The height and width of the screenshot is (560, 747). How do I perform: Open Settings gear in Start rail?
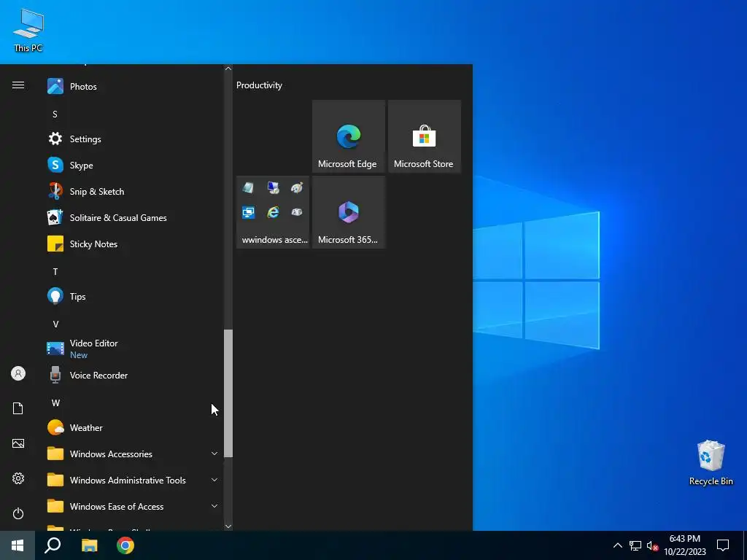pyautogui.click(x=18, y=478)
